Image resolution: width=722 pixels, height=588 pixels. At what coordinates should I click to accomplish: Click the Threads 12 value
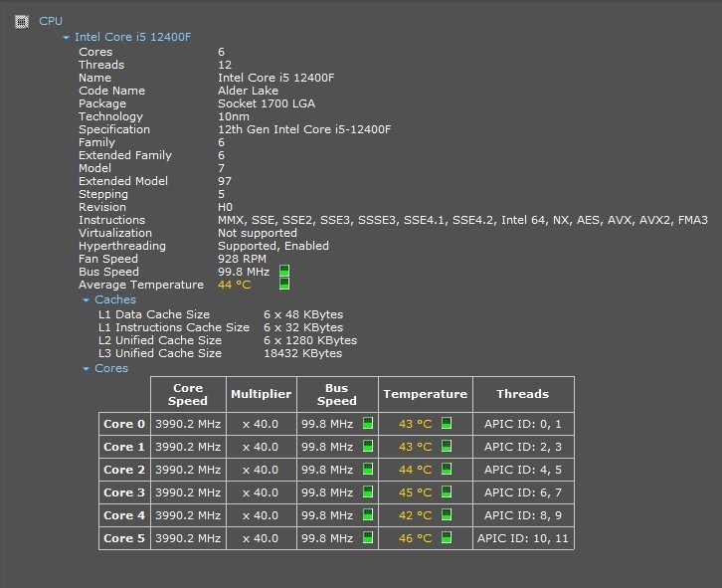[x=225, y=65]
